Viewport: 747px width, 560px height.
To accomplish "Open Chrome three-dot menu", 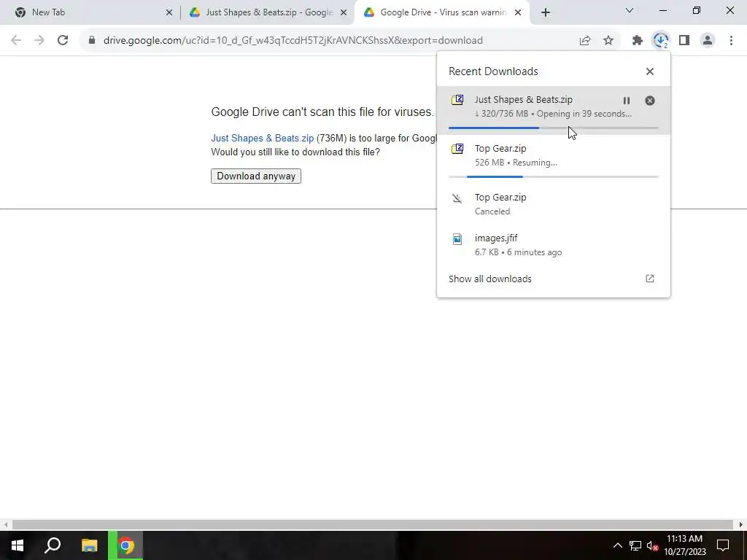I will click(731, 41).
